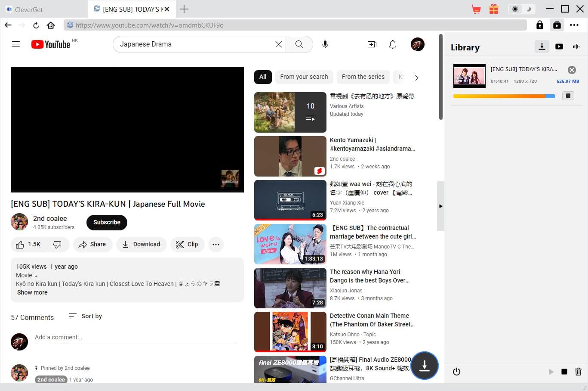Screen dimensions: 588x391
Task: Open the Sort by comments dropdown
Action: click(x=85, y=316)
